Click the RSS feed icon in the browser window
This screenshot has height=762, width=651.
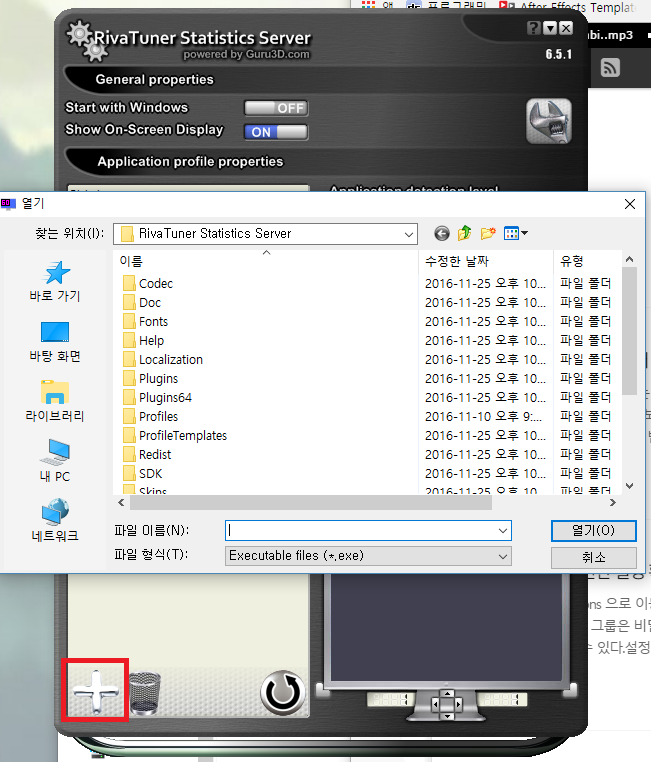(610, 68)
